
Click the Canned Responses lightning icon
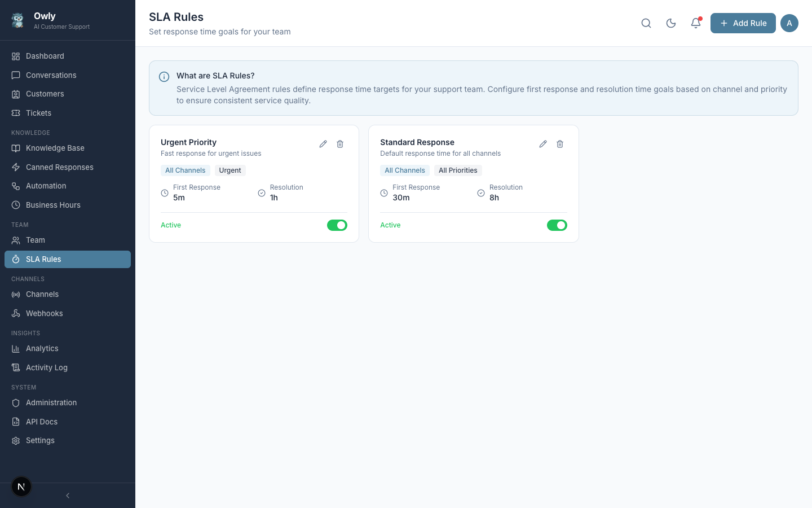click(x=16, y=167)
